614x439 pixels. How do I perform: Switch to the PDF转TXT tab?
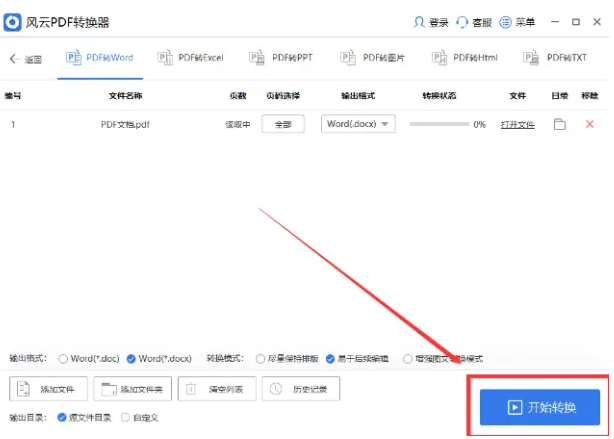555,58
